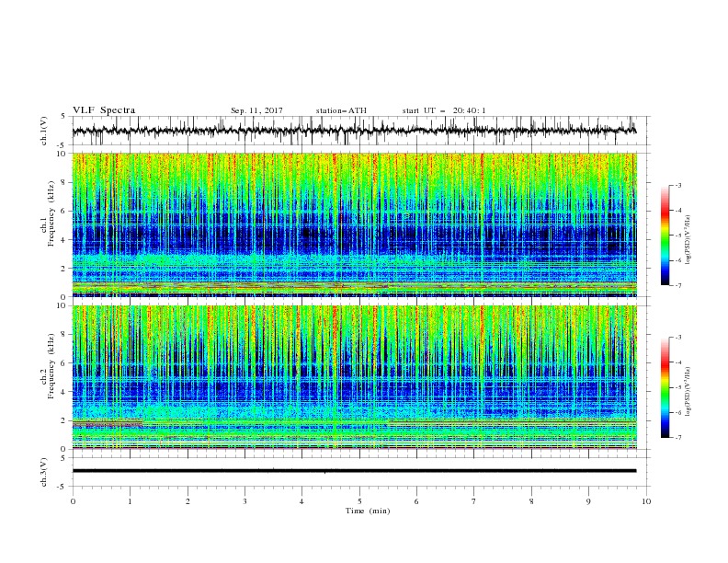Click the time axis tick label "0"
The height and width of the screenshot is (563, 728).
(73, 501)
